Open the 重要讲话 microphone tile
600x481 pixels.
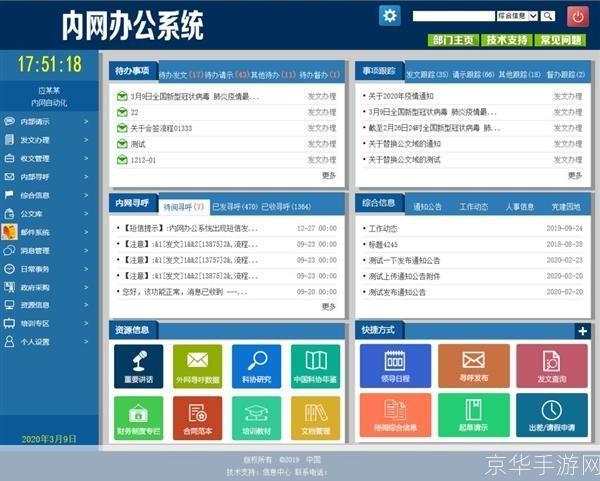tap(138, 366)
